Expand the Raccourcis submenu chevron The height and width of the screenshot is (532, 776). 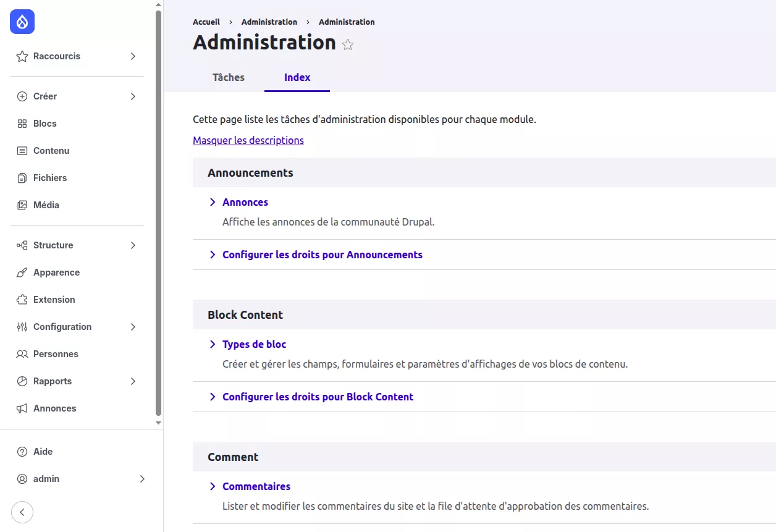(133, 56)
